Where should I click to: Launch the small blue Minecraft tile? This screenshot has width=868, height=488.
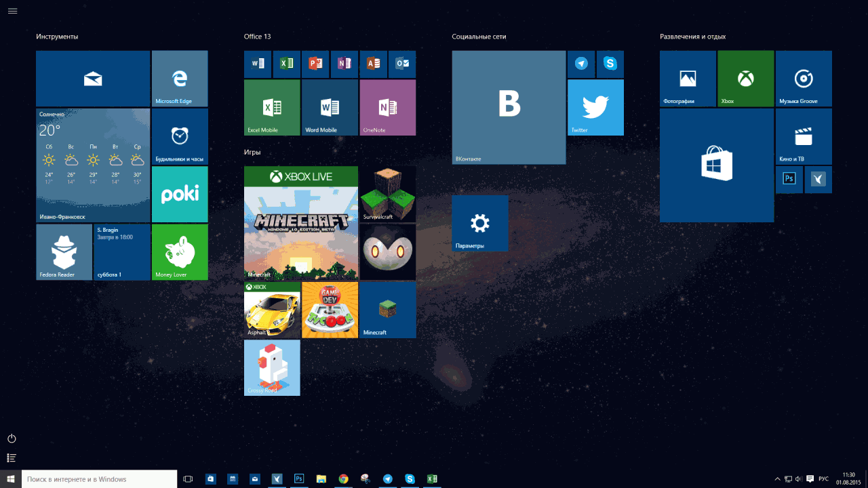point(388,310)
